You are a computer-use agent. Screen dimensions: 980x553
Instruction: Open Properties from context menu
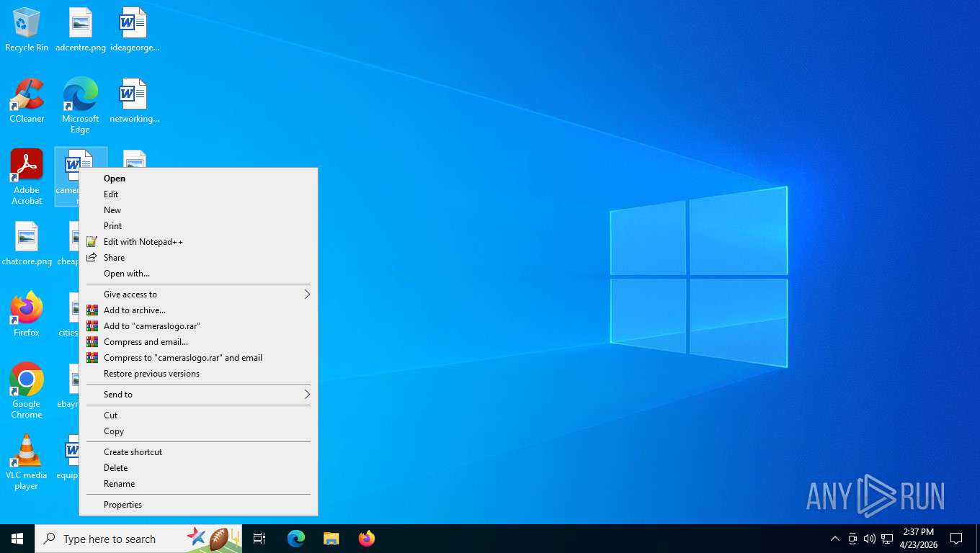click(198, 505)
